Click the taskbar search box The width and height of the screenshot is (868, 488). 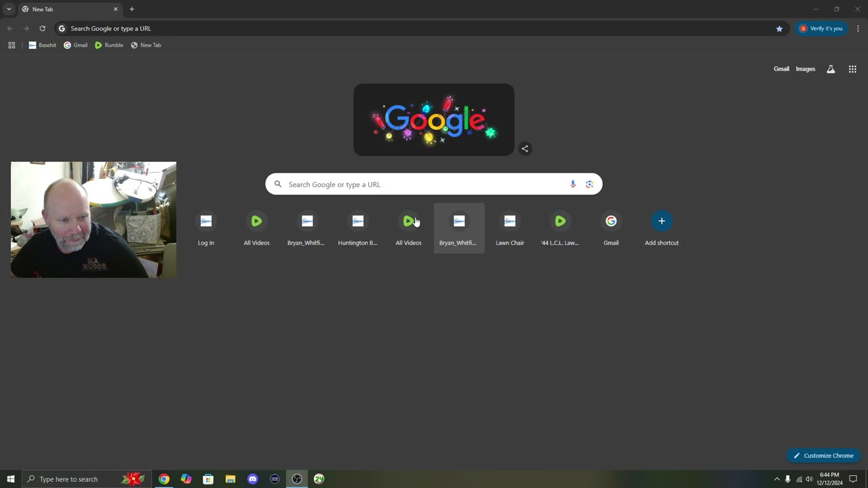coord(85,479)
